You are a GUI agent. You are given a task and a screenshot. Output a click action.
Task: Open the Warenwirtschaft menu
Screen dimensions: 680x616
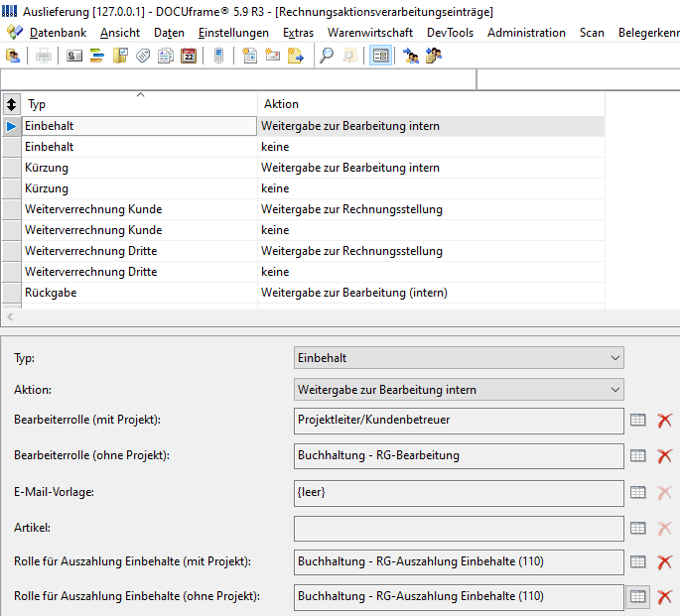370,33
